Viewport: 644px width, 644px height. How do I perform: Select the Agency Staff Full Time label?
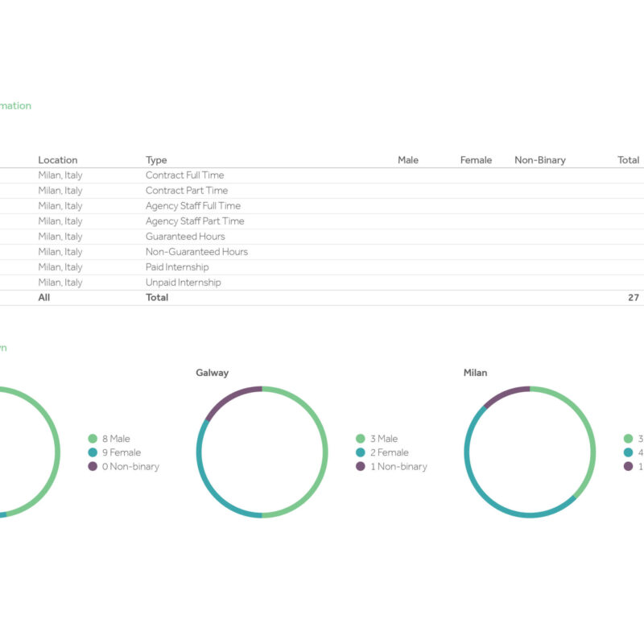pyautogui.click(x=193, y=206)
